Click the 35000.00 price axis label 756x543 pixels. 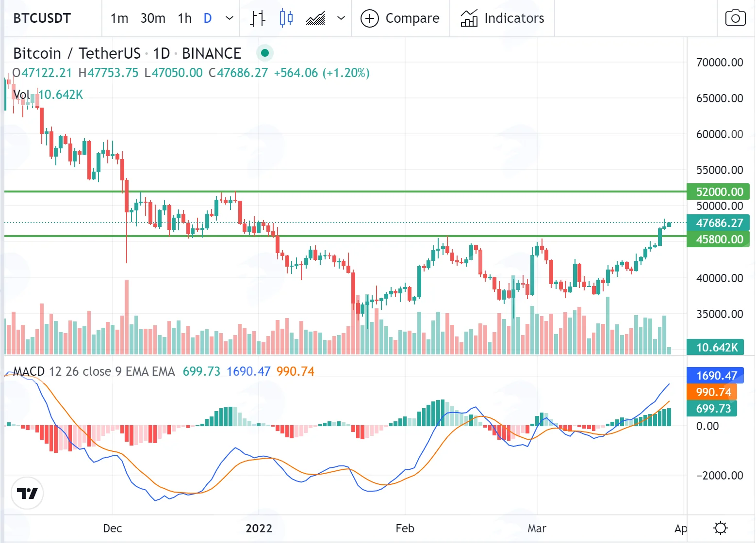720,314
